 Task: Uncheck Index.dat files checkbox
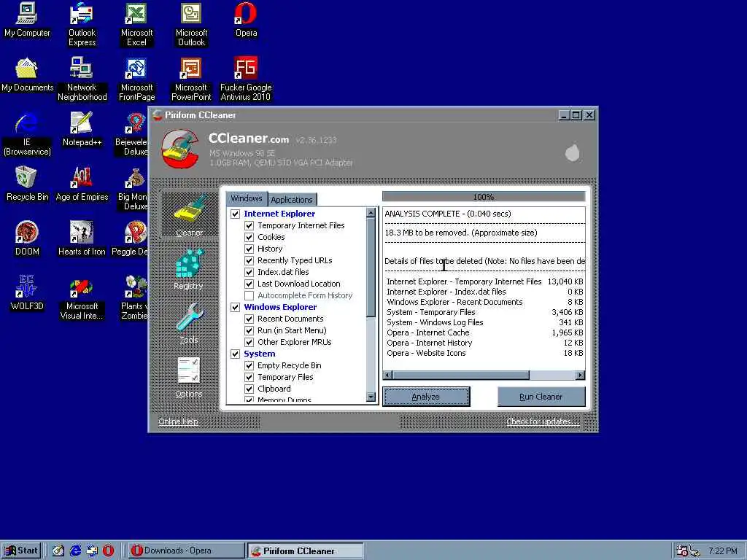pos(249,272)
